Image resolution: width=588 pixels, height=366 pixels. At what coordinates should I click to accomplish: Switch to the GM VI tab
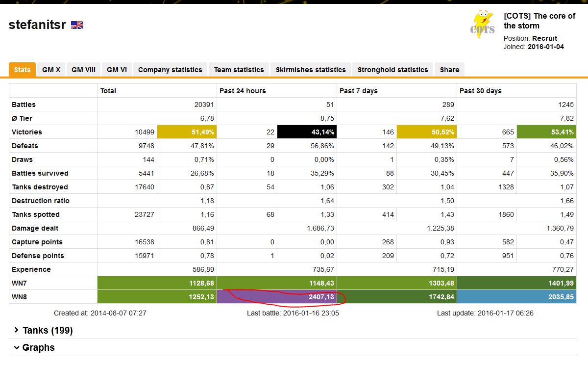[117, 70]
